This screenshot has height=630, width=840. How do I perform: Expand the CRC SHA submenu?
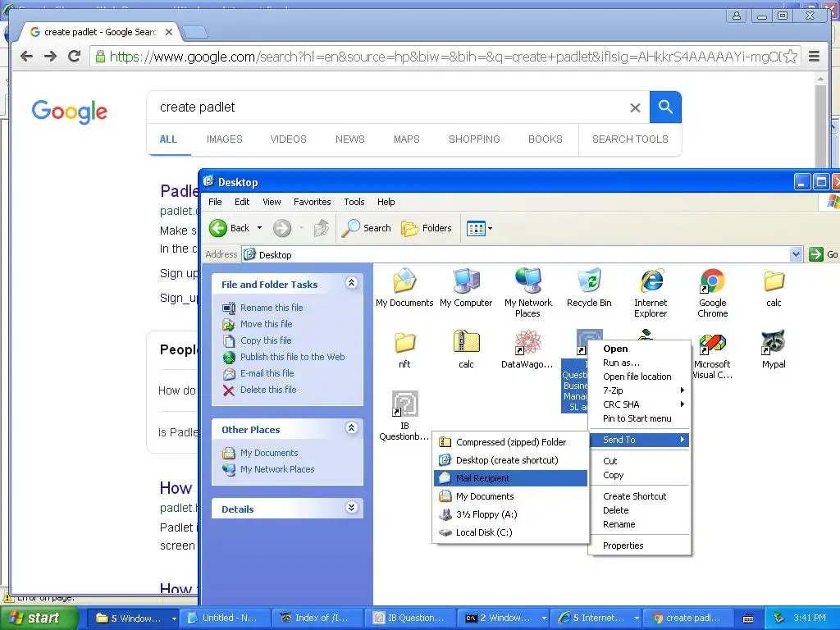[638, 404]
